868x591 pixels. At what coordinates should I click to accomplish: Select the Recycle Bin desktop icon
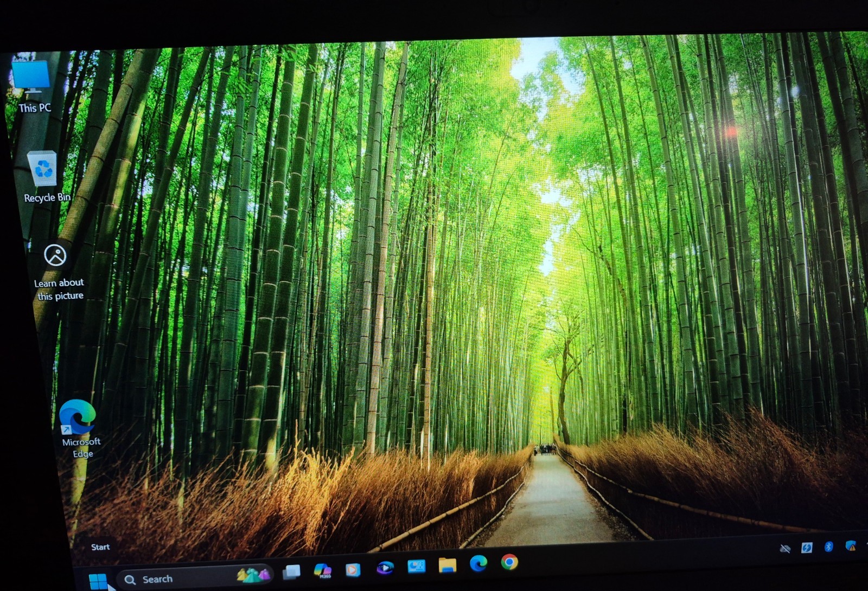pyautogui.click(x=43, y=169)
